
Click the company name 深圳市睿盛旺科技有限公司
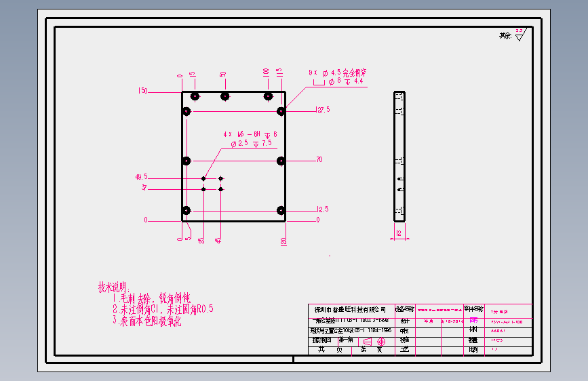point(350,310)
